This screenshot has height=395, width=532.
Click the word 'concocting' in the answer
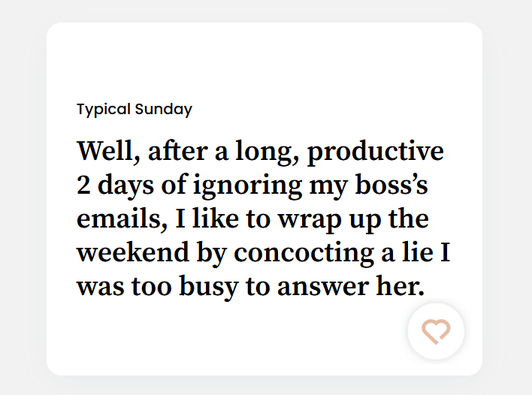point(304,254)
